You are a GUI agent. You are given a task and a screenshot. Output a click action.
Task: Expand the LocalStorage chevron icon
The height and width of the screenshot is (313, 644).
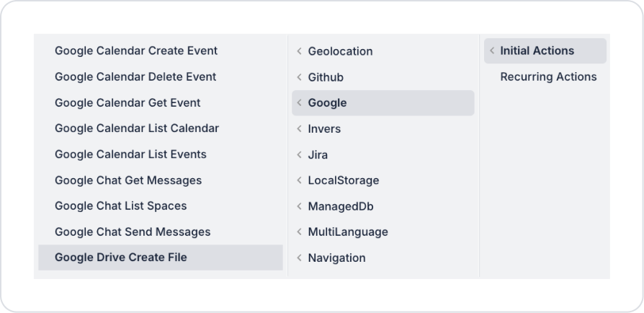(x=300, y=180)
